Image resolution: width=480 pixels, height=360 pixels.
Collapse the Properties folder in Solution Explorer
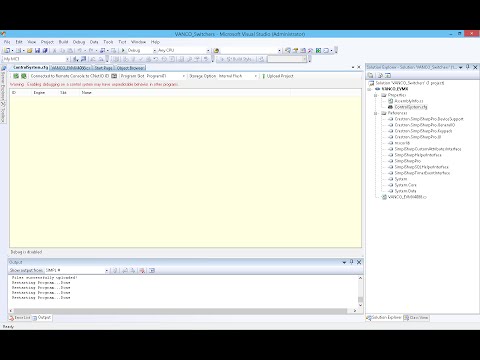(376, 95)
